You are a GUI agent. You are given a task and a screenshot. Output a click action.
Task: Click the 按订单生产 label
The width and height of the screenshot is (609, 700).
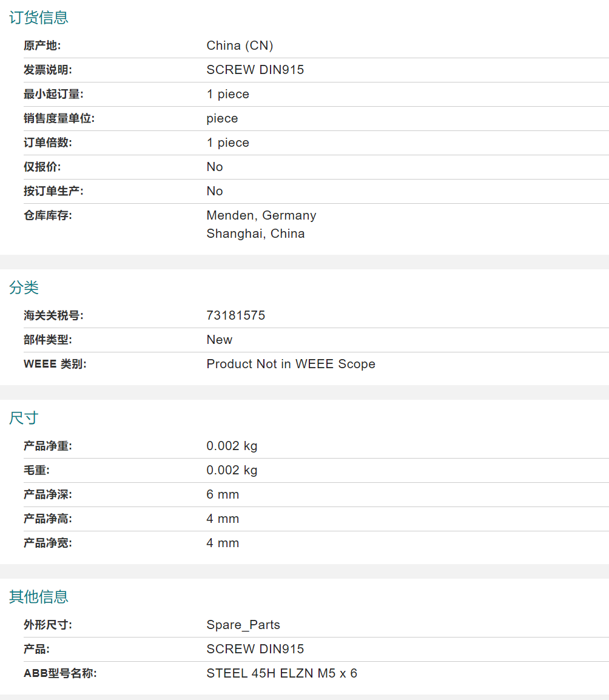point(53,191)
